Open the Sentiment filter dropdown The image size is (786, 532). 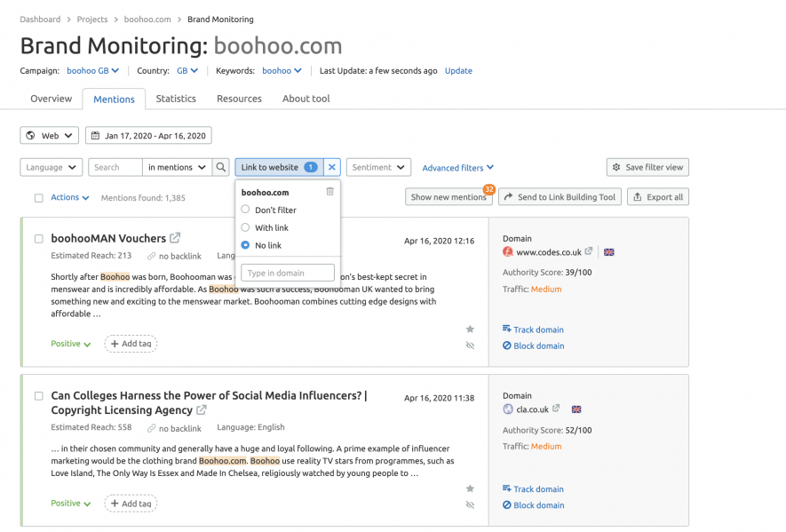point(378,167)
